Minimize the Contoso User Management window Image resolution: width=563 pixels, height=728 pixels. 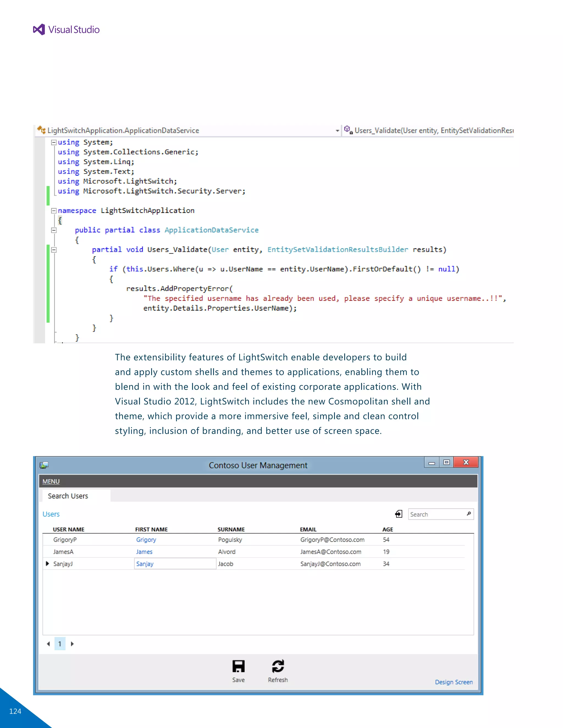coord(432,462)
